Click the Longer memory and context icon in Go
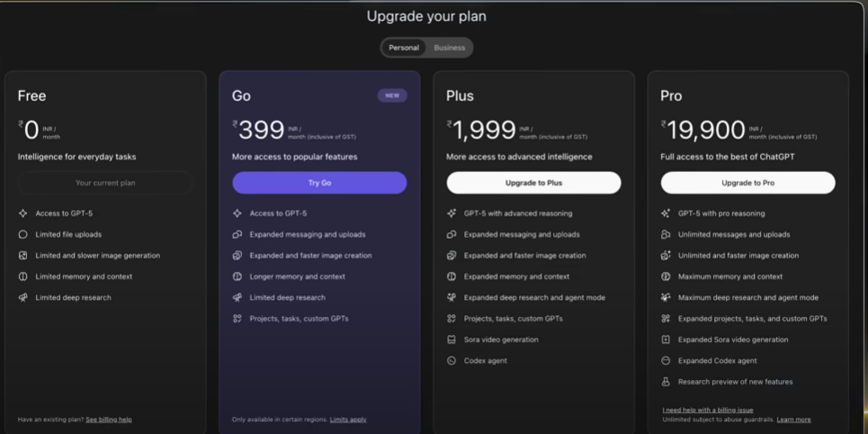868x434 pixels. pos(237,276)
